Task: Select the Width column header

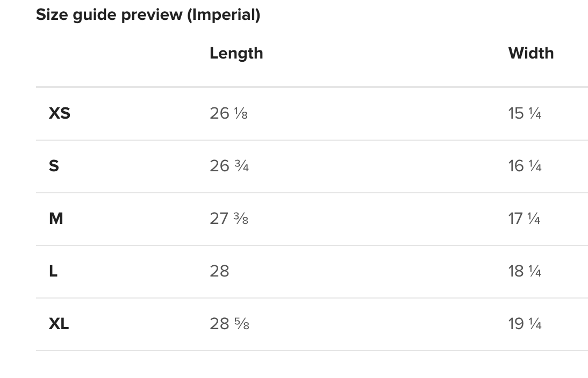Action: [x=530, y=53]
